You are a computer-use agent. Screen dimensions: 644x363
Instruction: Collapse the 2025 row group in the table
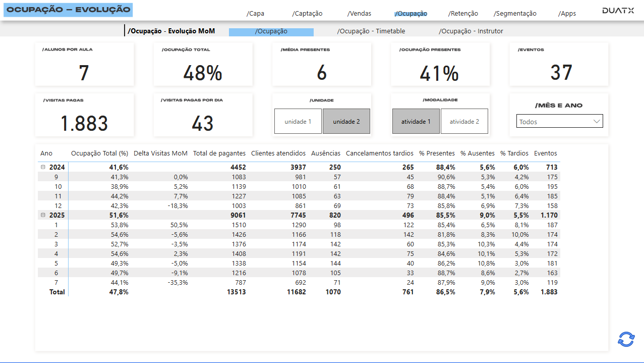coord(43,215)
